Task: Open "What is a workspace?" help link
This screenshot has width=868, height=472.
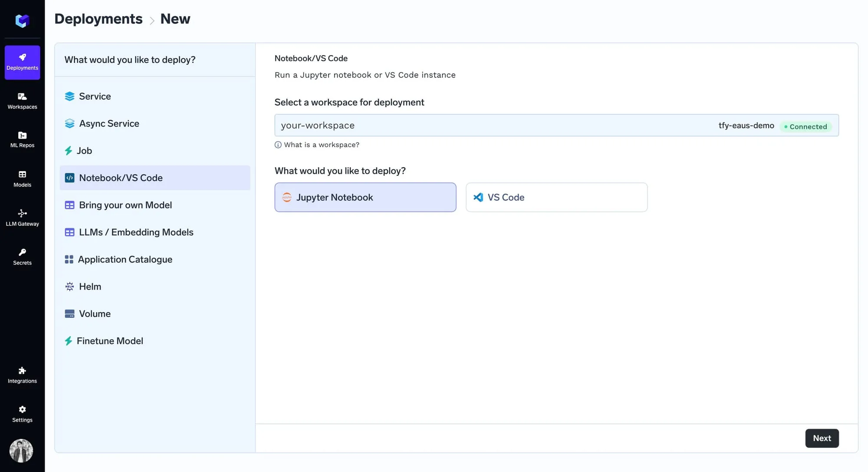Action: [321, 145]
